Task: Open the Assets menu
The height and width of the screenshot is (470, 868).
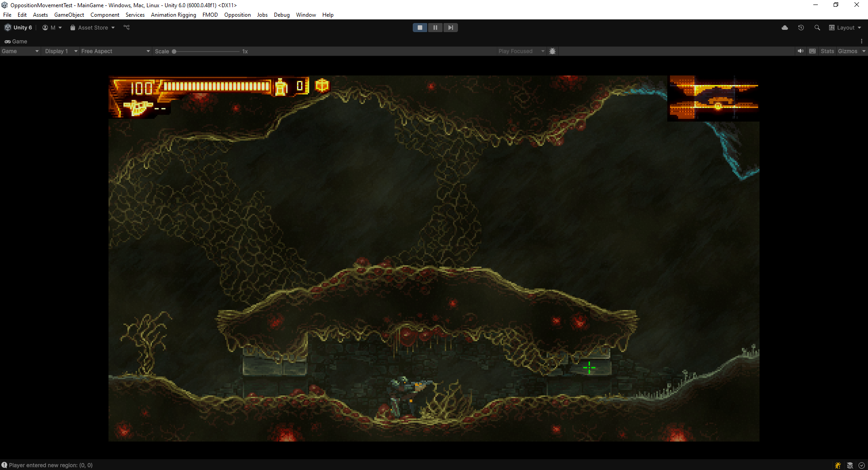Action: pyautogui.click(x=40, y=15)
